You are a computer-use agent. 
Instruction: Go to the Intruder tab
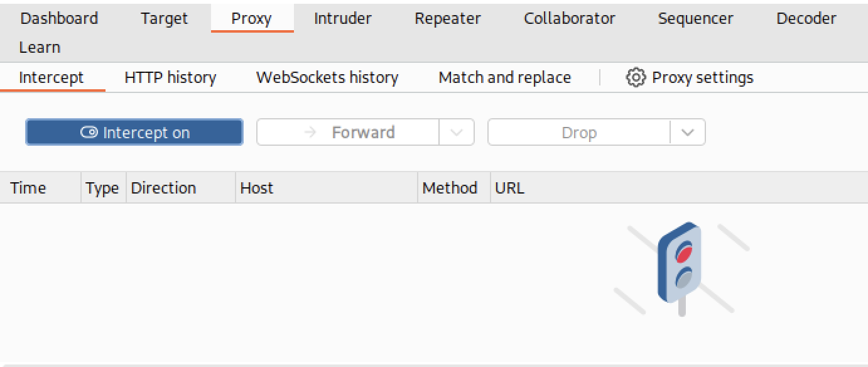tap(343, 18)
